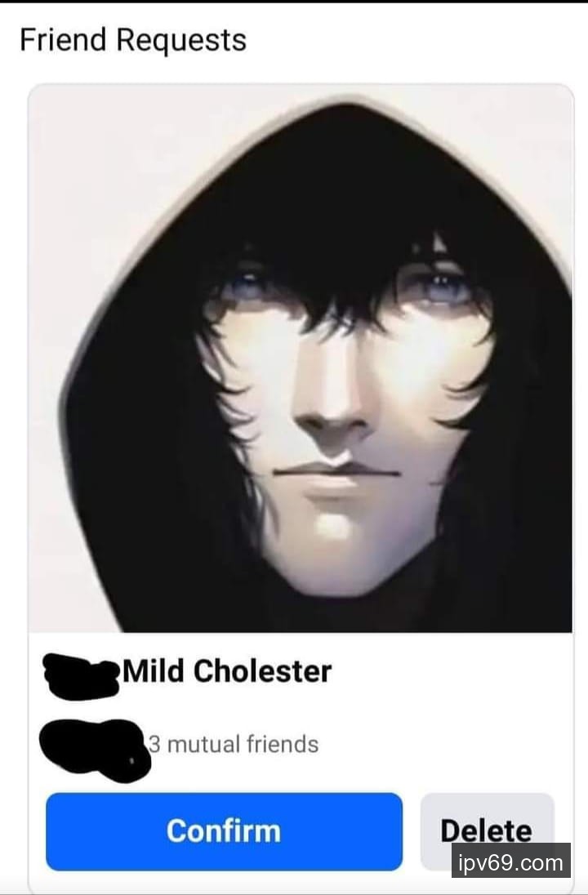588x895 pixels.
Task: Click the blacked-out scribble before the name
Action: 81,676
